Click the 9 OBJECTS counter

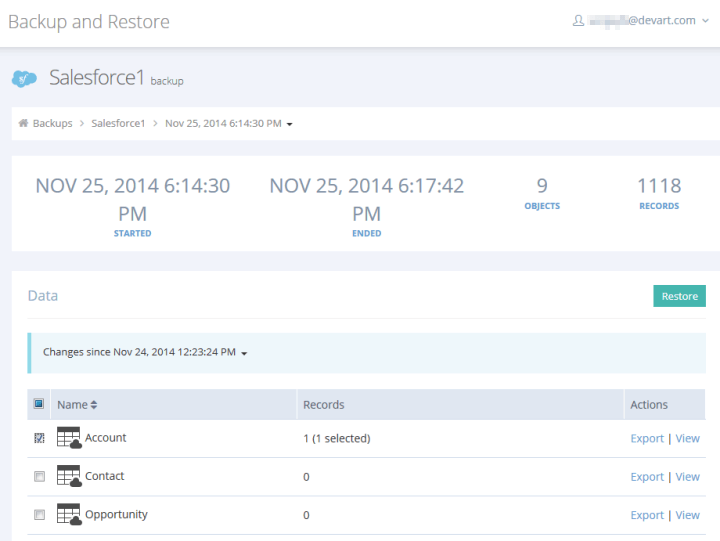542,193
